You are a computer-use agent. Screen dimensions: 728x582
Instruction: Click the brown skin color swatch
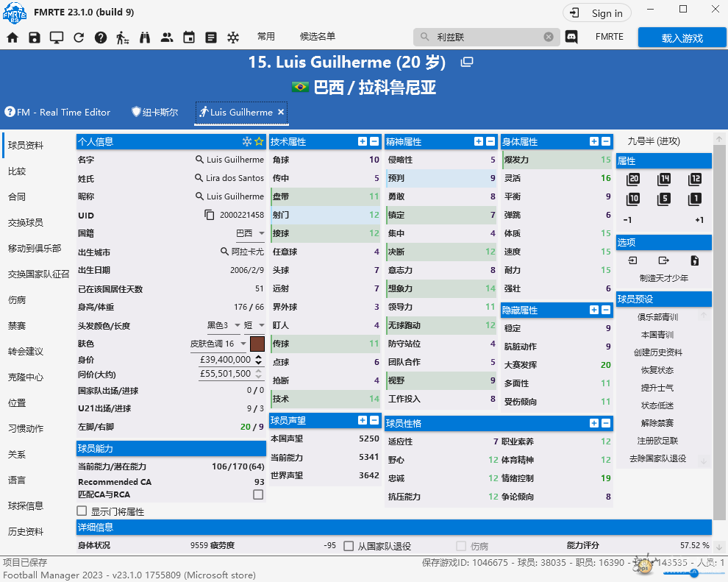pyautogui.click(x=257, y=344)
